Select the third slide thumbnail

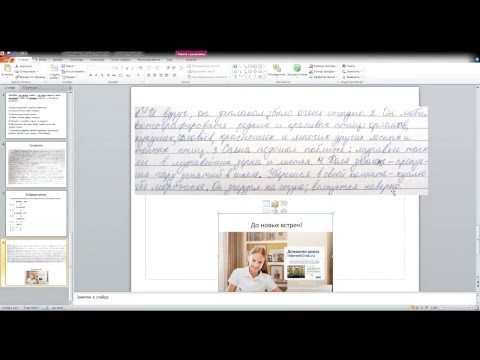click(36, 214)
